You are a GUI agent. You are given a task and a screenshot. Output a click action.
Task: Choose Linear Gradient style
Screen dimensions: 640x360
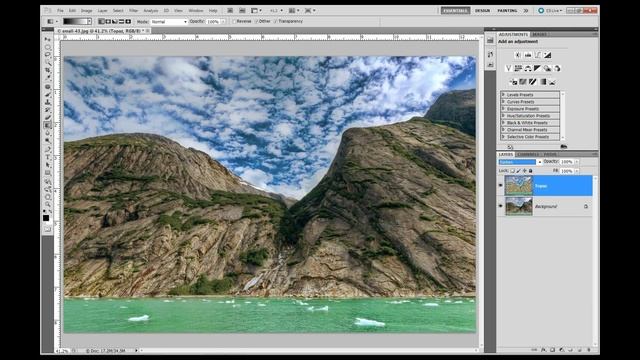(101, 21)
